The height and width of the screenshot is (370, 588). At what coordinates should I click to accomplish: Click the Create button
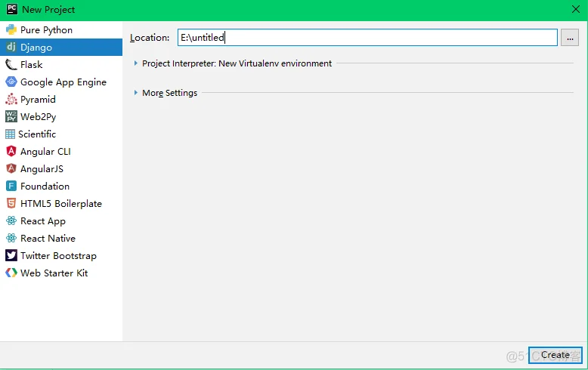pos(555,355)
